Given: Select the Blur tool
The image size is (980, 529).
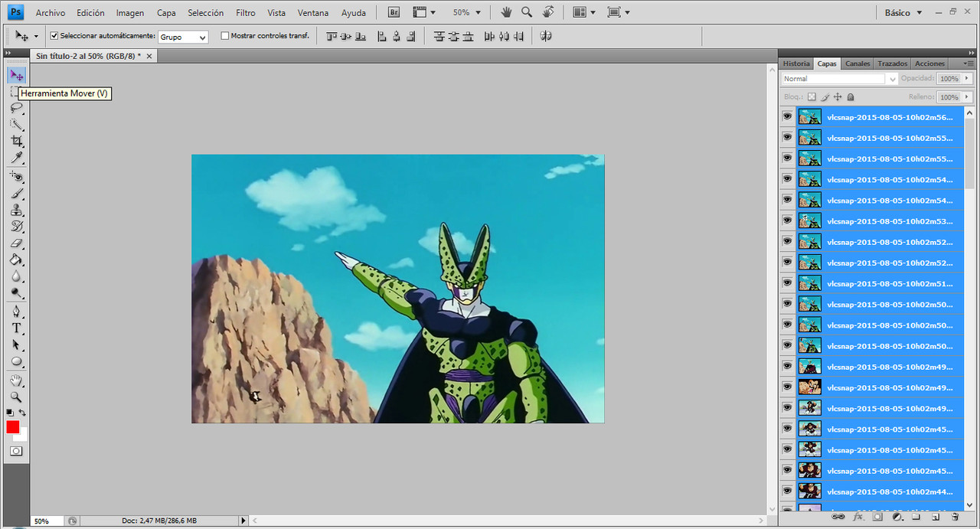Looking at the screenshot, I should click(16, 276).
